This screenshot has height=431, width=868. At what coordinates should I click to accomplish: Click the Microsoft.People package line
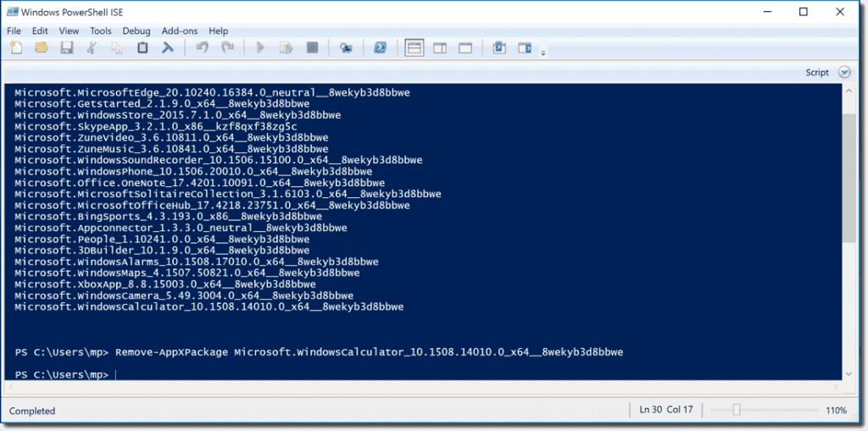[162, 239]
